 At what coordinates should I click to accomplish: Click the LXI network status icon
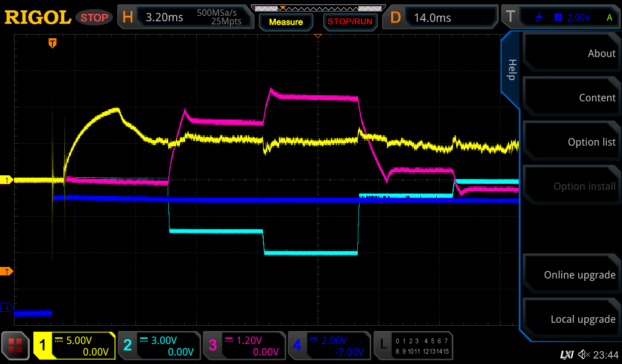[x=566, y=354]
